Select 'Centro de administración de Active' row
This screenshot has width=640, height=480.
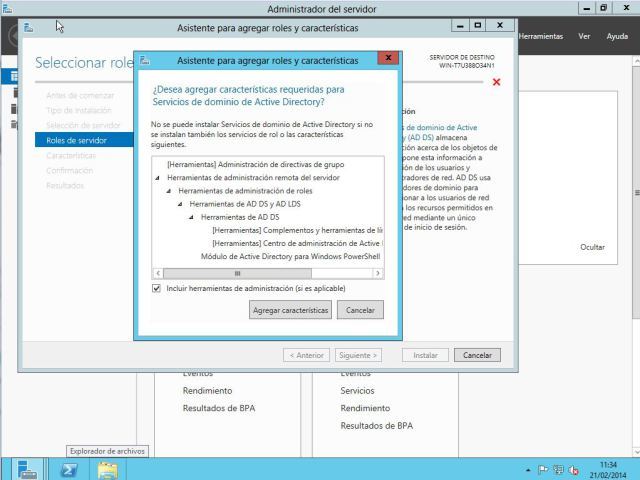[297, 243]
